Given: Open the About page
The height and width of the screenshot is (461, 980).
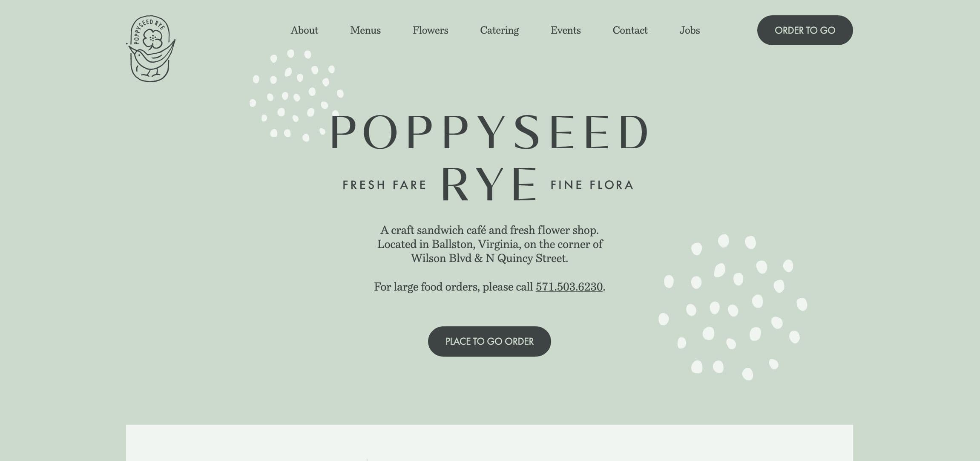Looking at the screenshot, I should [x=304, y=30].
